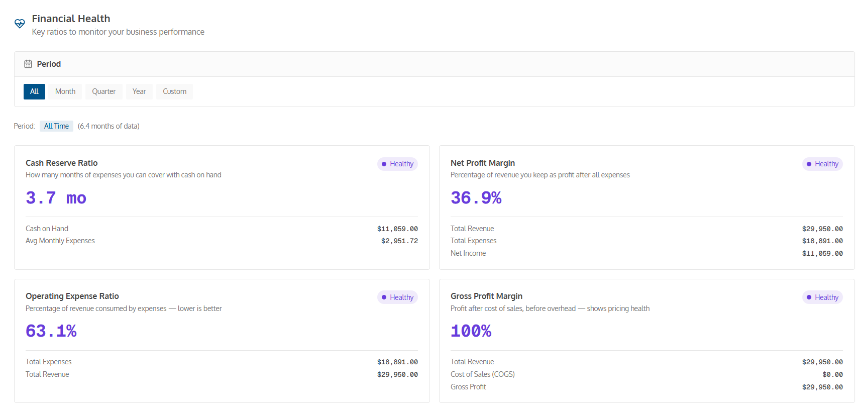Image resolution: width=868 pixels, height=412 pixels.
Task: Click the Operating Expense Ratio description text
Action: 124,308
